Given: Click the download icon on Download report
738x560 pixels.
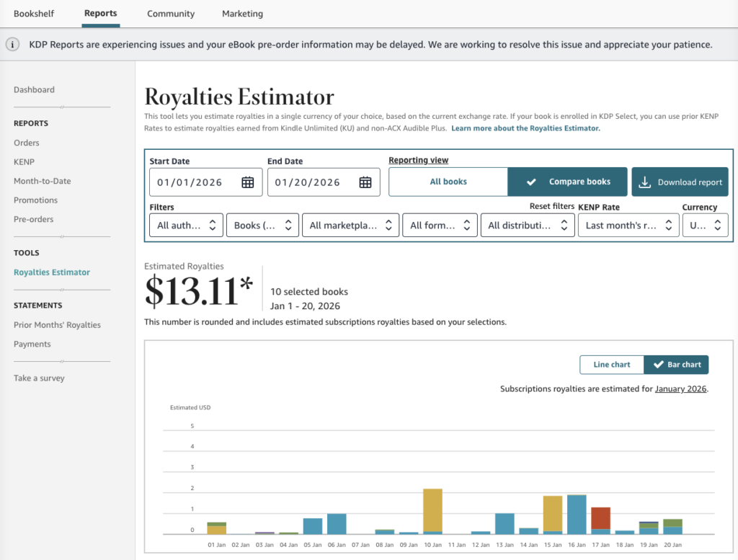Looking at the screenshot, I should click(645, 182).
